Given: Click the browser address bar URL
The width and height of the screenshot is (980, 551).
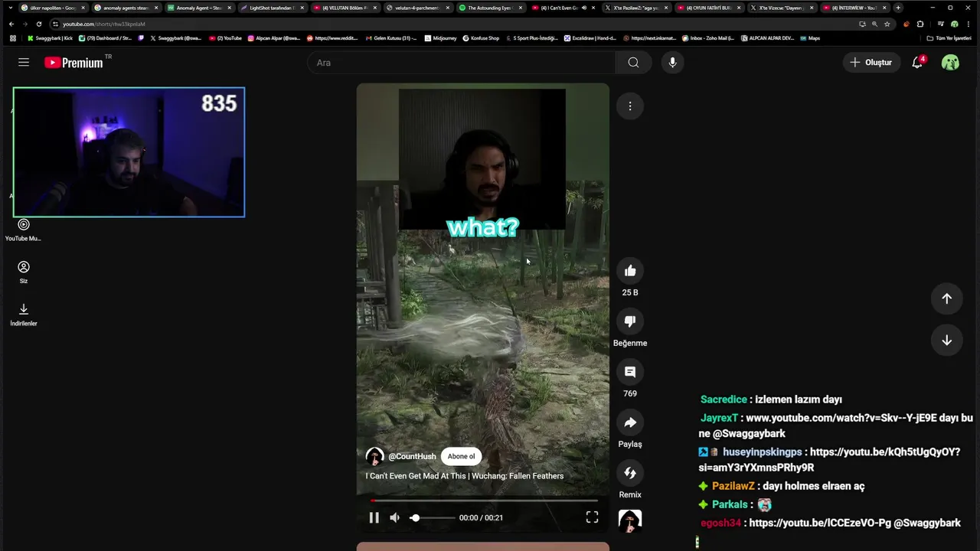Looking at the screenshot, I should tap(104, 24).
